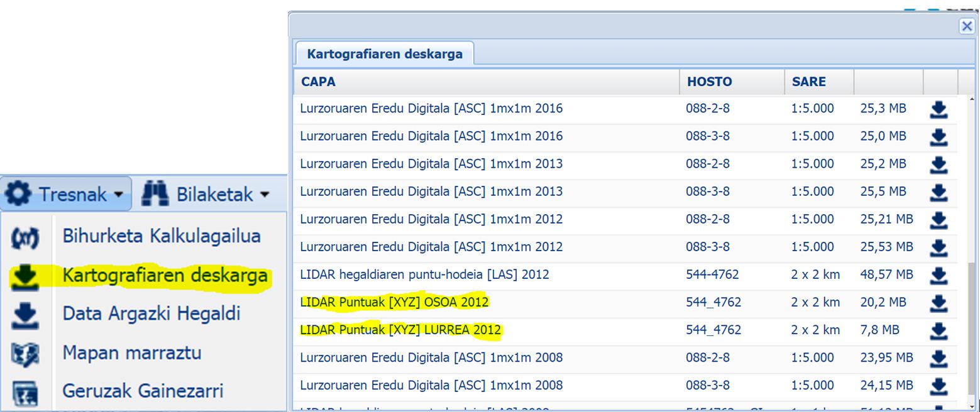Download LIDAR hegaldiaren puntu-hodeia [LAS] 2012
Viewport: 980px width, 412px height.
pos(938,276)
